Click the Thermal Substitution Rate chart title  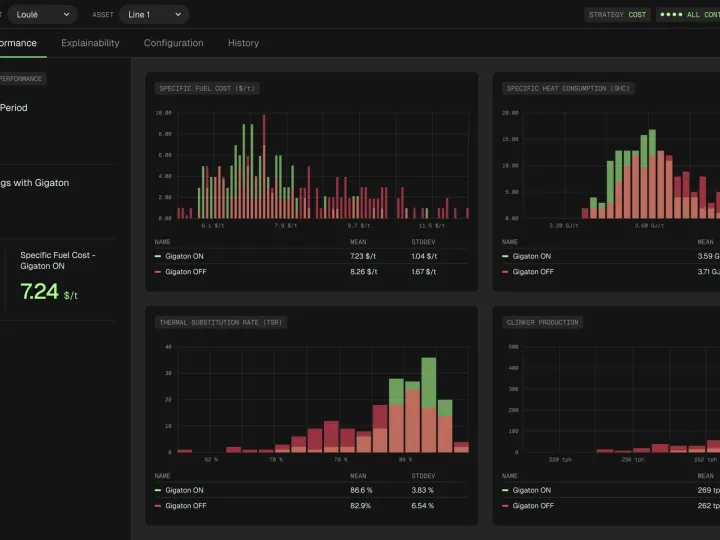click(221, 322)
